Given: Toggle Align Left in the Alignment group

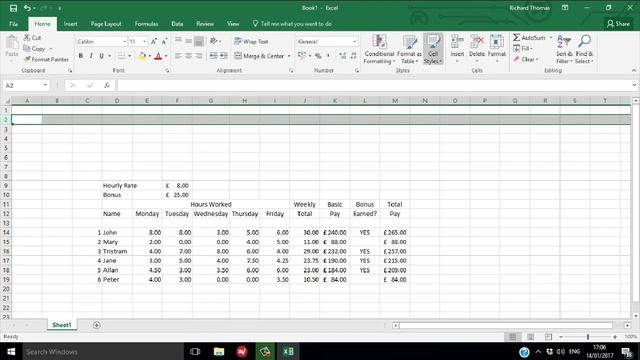Looking at the screenshot, I should pyautogui.click(x=178, y=56).
